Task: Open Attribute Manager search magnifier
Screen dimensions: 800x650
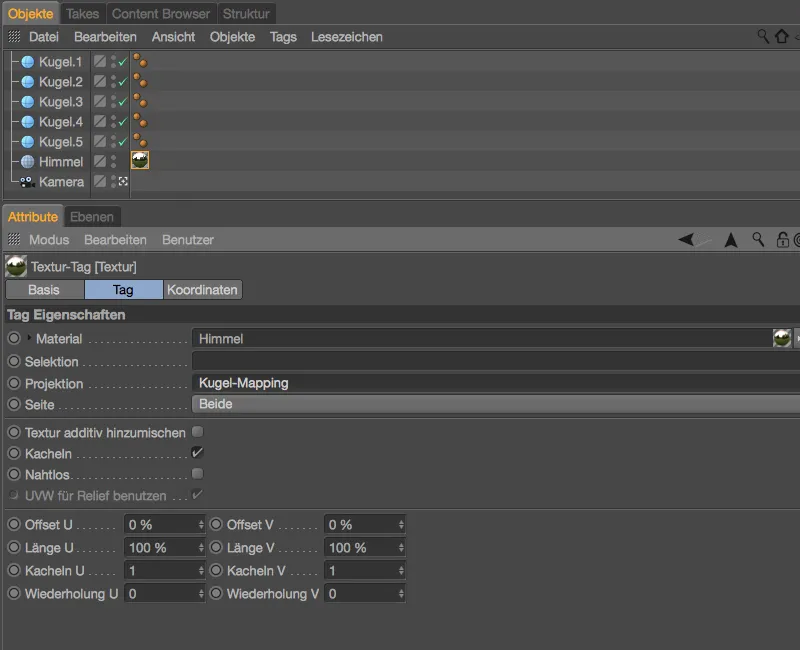Action: point(758,239)
